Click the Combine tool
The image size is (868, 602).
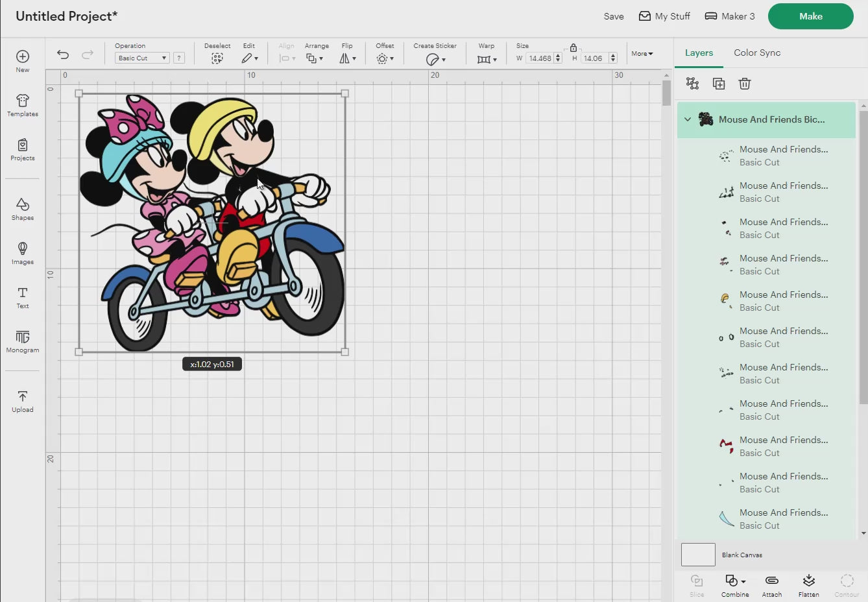734,585
